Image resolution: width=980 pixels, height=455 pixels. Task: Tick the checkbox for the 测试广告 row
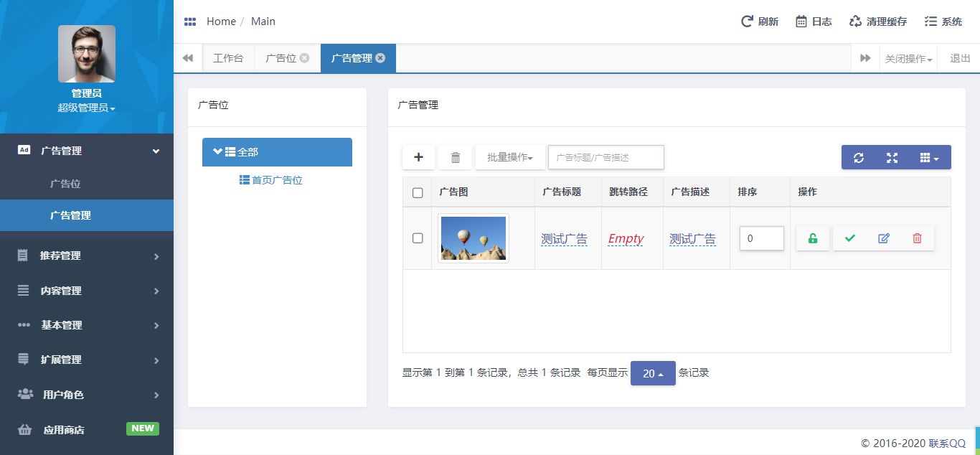[418, 238]
